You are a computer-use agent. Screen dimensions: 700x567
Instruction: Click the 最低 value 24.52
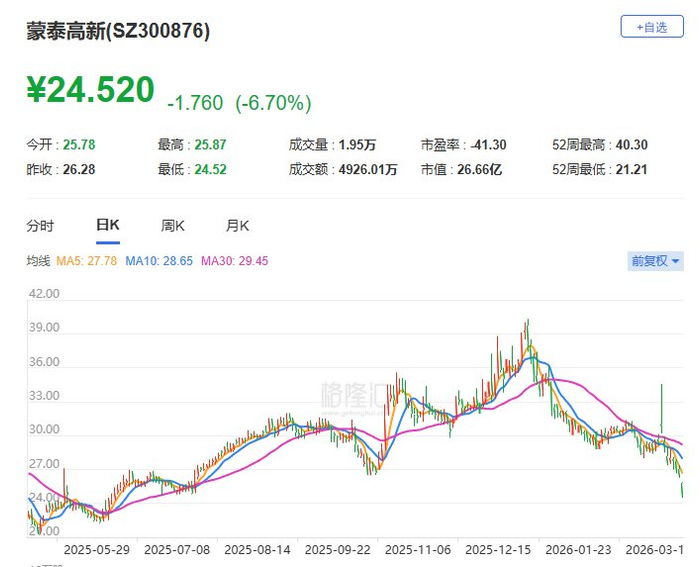pyautogui.click(x=210, y=170)
